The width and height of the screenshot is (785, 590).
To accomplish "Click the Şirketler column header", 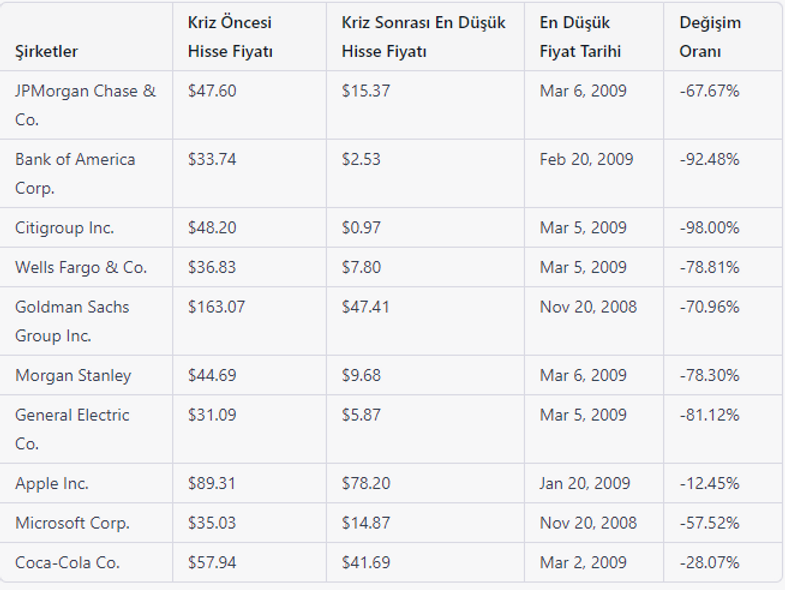I will pyautogui.click(x=46, y=52).
